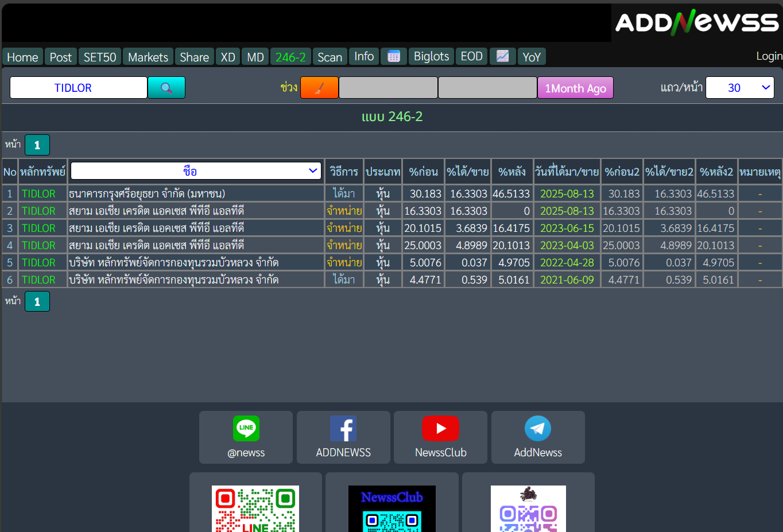Open the Share tab
The image size is (783, 532).
(x=195, y=57)
